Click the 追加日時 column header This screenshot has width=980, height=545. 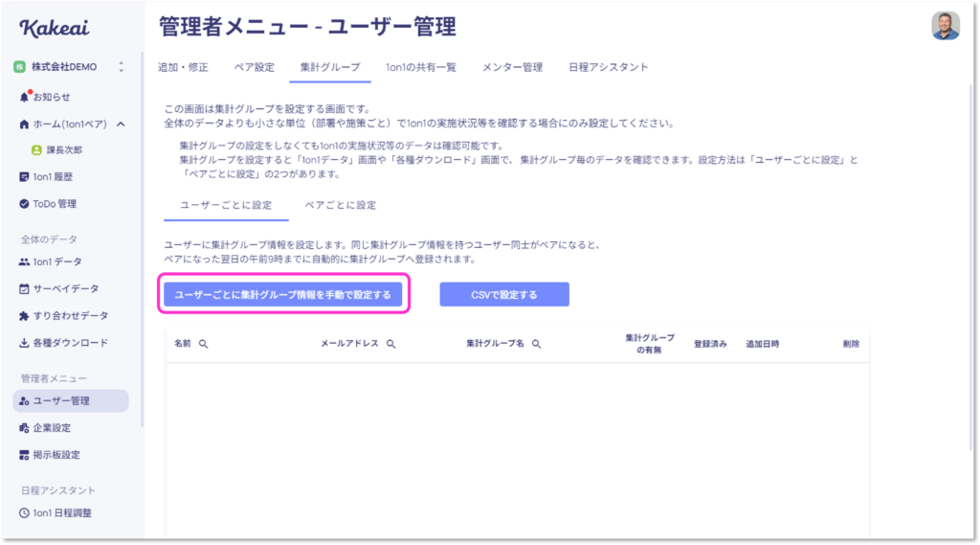point(763,344)
